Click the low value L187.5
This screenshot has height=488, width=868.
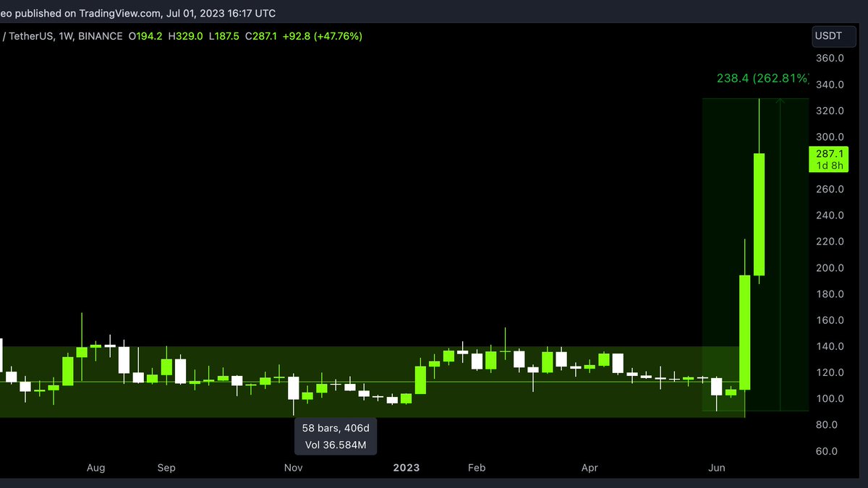pos(224,35)
